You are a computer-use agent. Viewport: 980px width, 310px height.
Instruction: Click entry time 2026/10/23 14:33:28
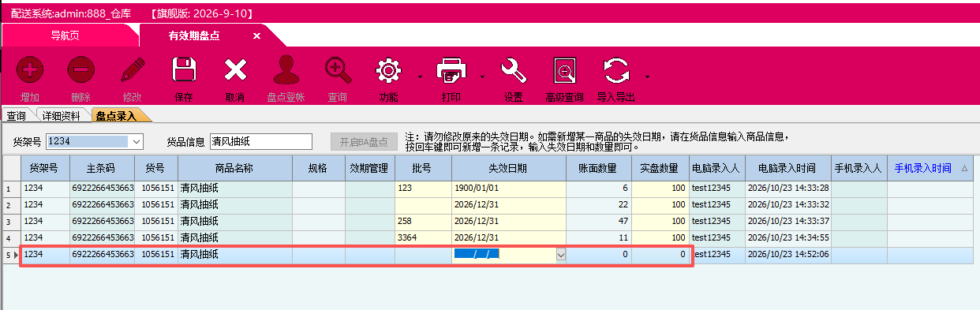[787, 189]
